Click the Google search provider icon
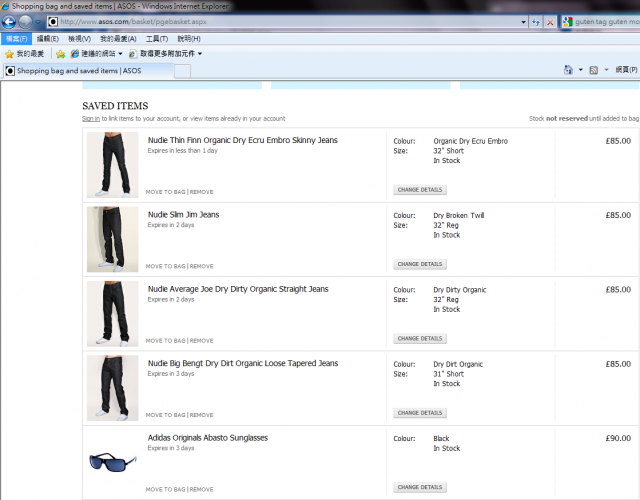Image resolution: width=640 pixels, height=500 pixels. click(x=568, y=22)
